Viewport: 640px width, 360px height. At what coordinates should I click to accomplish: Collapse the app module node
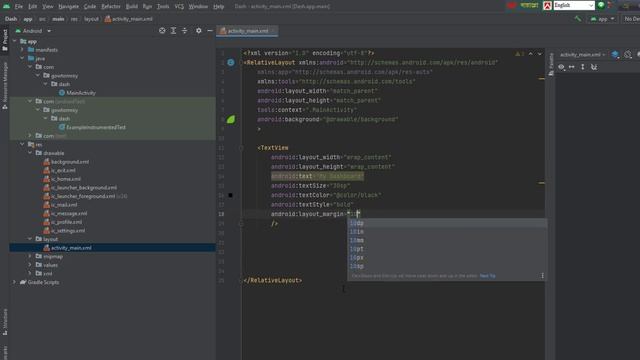[x=15, y=41]
